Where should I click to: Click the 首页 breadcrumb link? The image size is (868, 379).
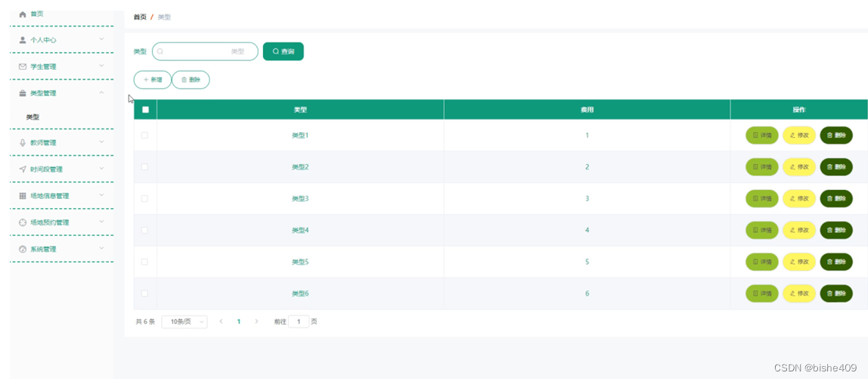click(x=140, y=17)
